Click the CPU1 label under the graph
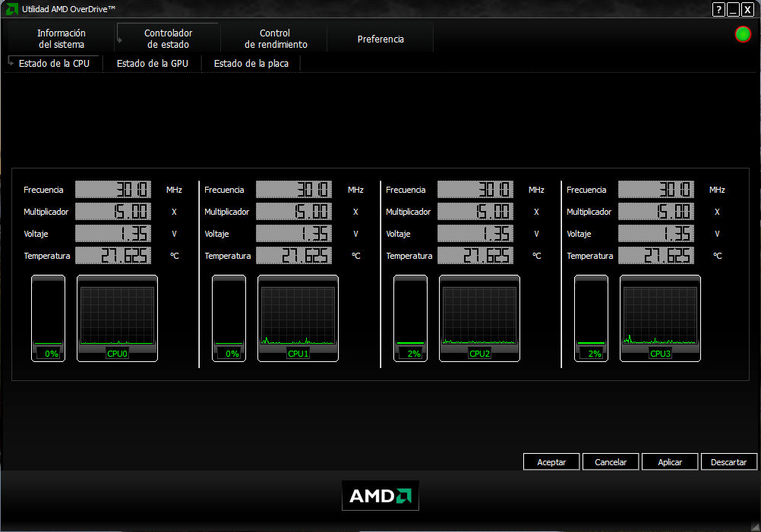Image resolution: width=761 pixels, height=532 pixels. (298, 354)
